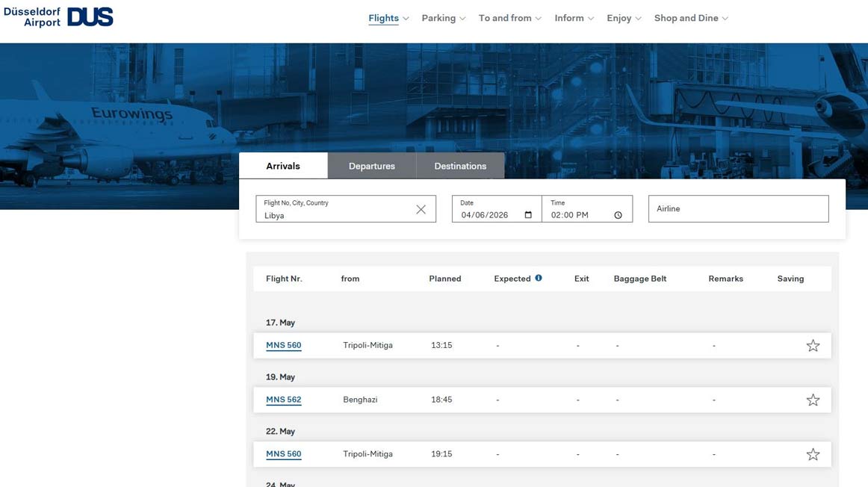Select planned time 18:45

[x=441, y=399]
